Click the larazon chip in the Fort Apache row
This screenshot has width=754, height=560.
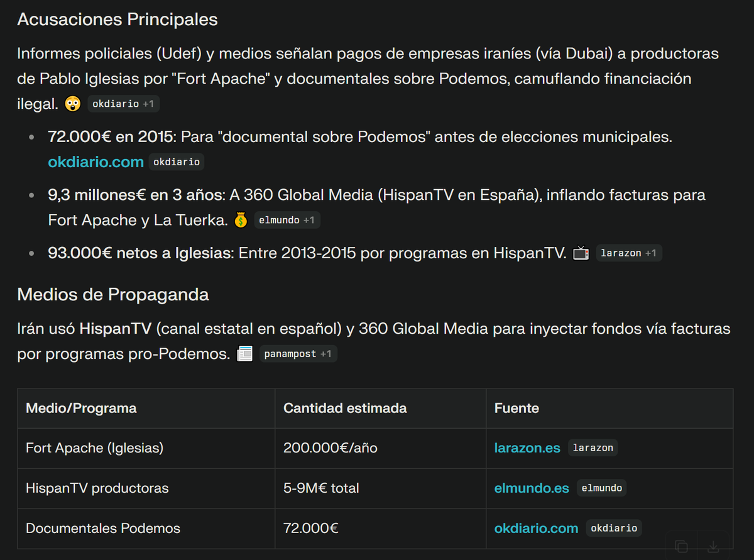[593, 448]
